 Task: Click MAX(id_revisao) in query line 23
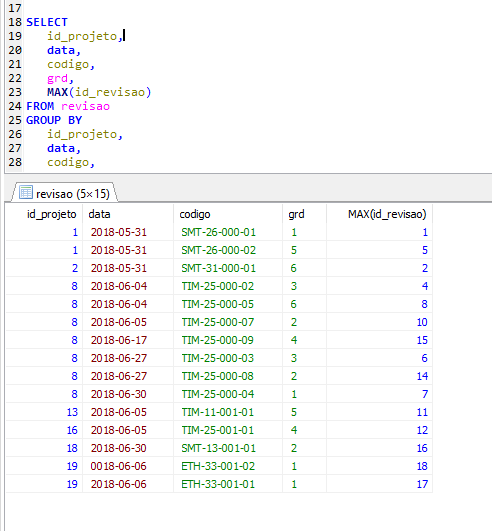coord(99,92)
